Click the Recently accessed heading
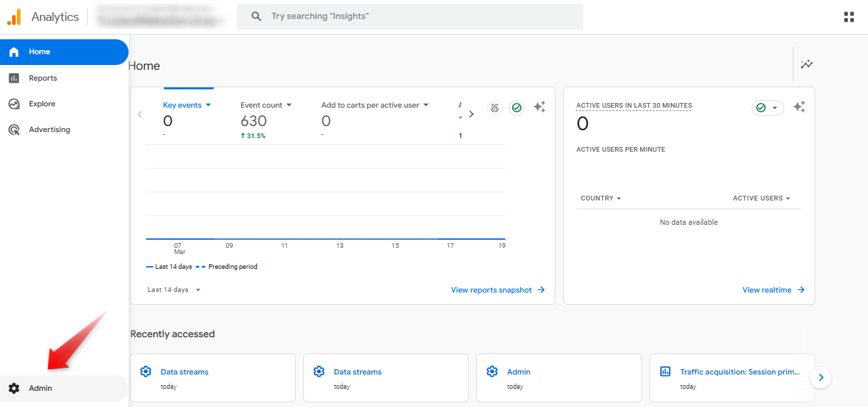 click(173, 334)
